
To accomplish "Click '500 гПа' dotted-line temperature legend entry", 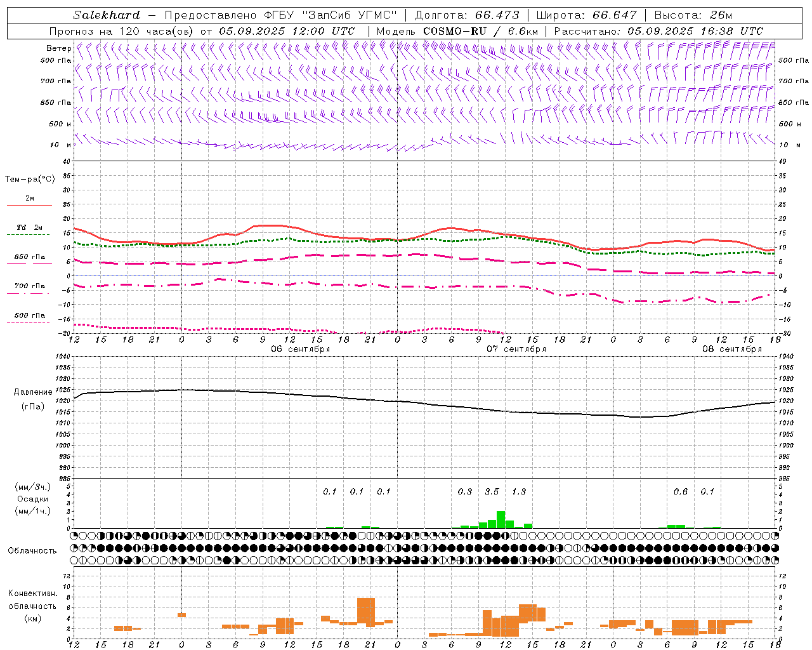I will [x=29, y=315].
